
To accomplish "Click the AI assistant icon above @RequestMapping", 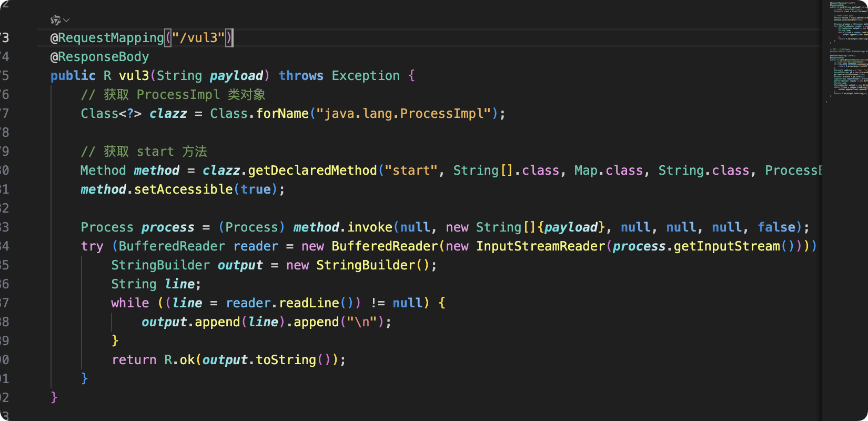I will click(x=55, y=20).
